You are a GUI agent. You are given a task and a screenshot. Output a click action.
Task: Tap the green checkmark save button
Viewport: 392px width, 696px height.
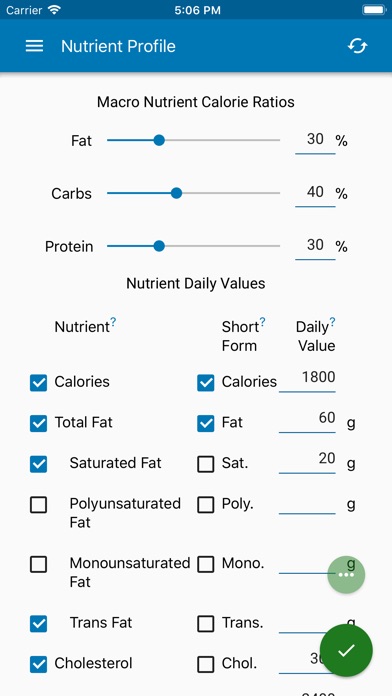tap(346, 650)
